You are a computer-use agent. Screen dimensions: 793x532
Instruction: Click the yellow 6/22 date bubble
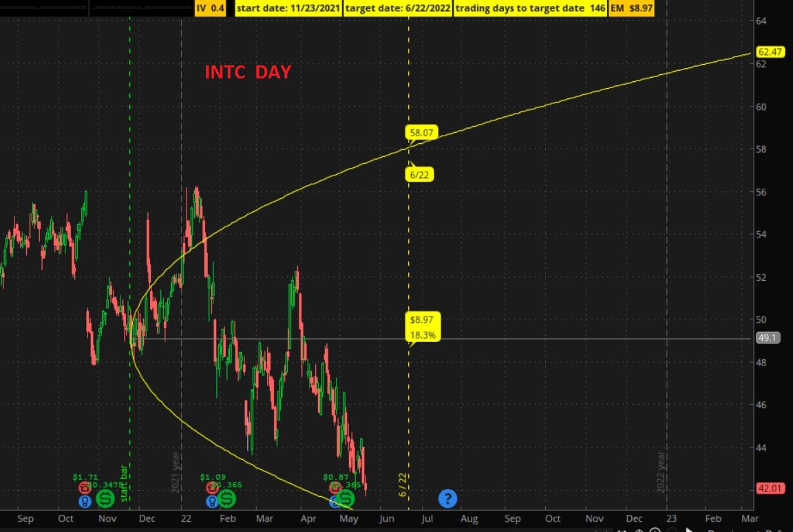tap(421, 175)
